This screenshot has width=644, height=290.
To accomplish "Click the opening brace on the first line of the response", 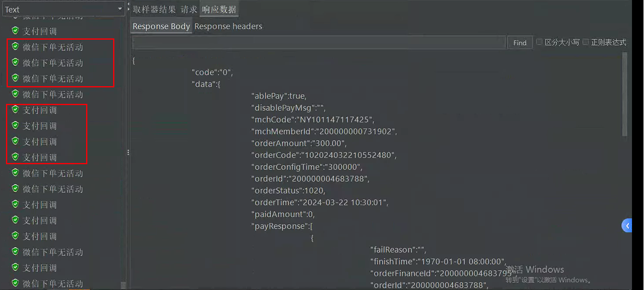I will (134, 61).
